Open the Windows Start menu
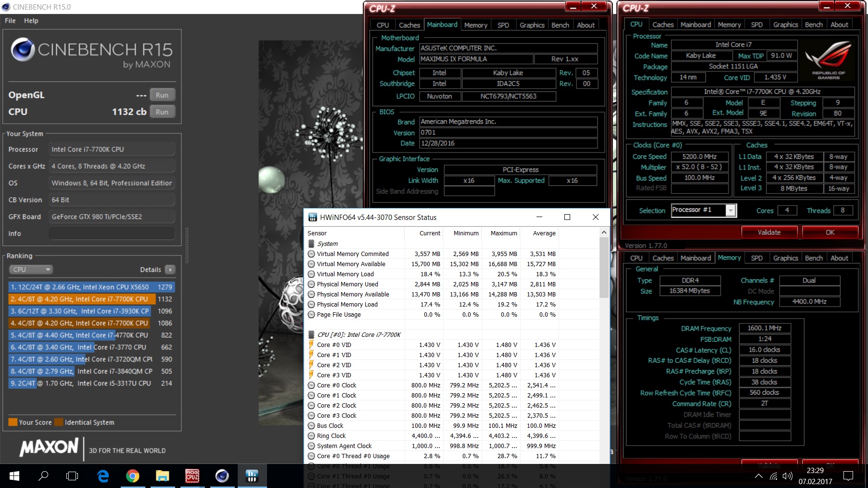Screen dimensions: 868x488 [x=14, y=476]
